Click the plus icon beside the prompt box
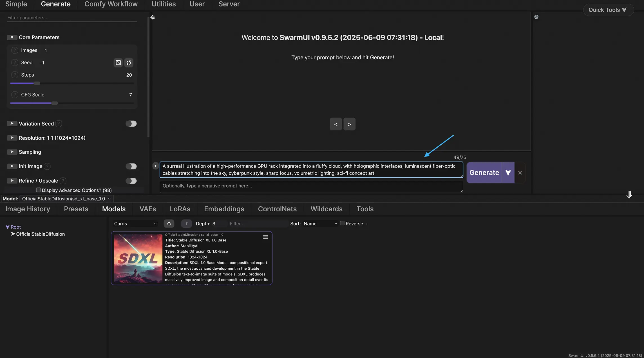644x358 pixels. tap(155, 166)
